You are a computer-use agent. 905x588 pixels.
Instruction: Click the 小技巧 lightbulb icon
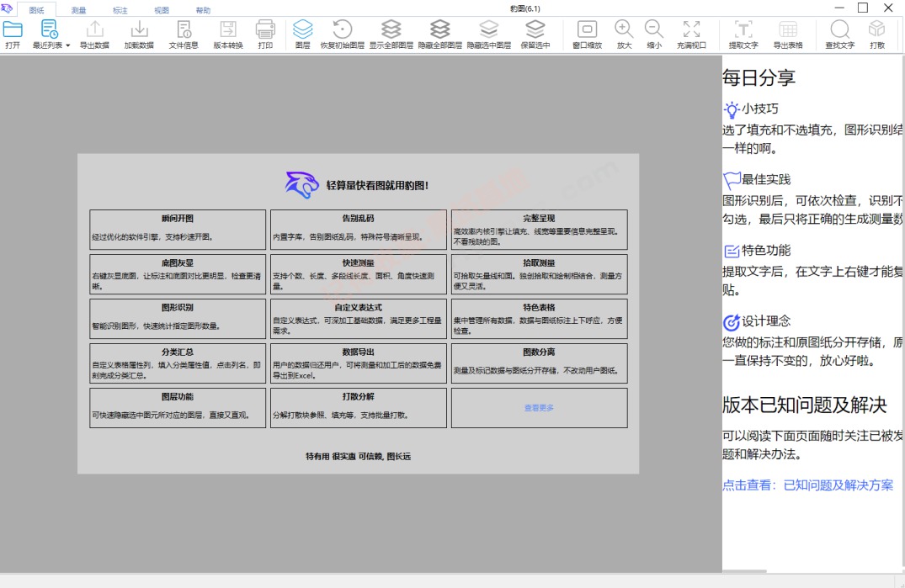point(732,109)
